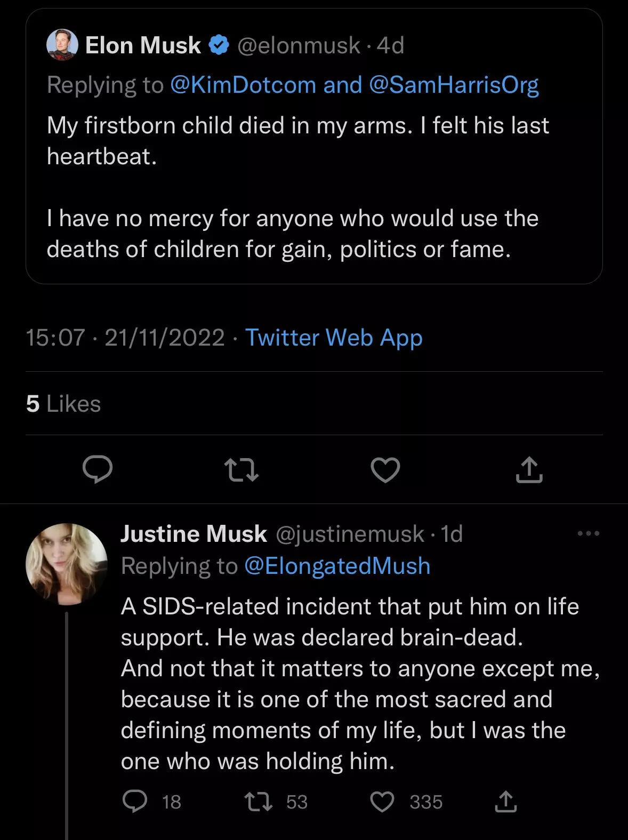The image size is (628, 840).
Task: Share Justine Musk's reply
Action: pos(505,802)
